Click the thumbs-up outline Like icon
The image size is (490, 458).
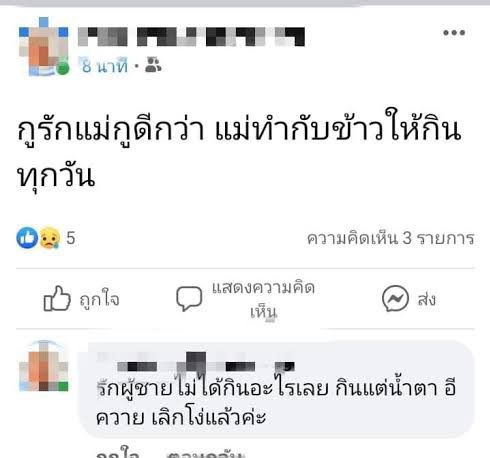57,298
